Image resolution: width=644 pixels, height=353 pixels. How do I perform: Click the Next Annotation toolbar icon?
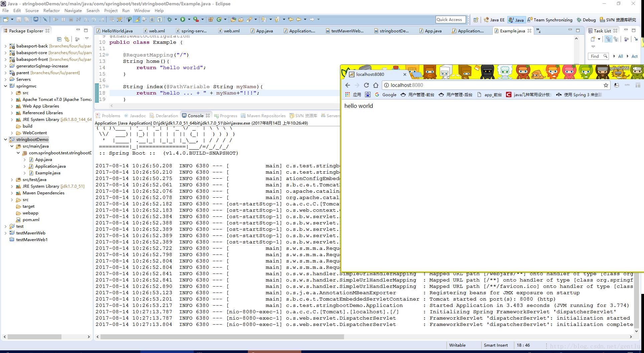tap(264, 19)
